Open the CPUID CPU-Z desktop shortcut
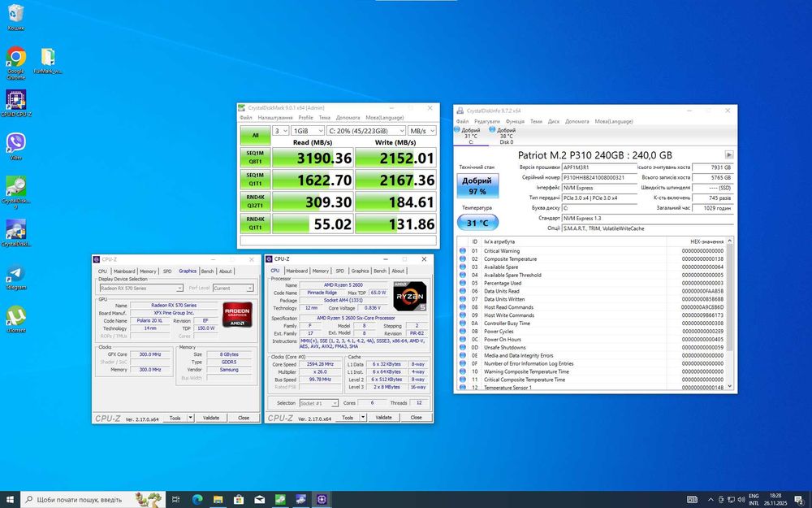 16,102
